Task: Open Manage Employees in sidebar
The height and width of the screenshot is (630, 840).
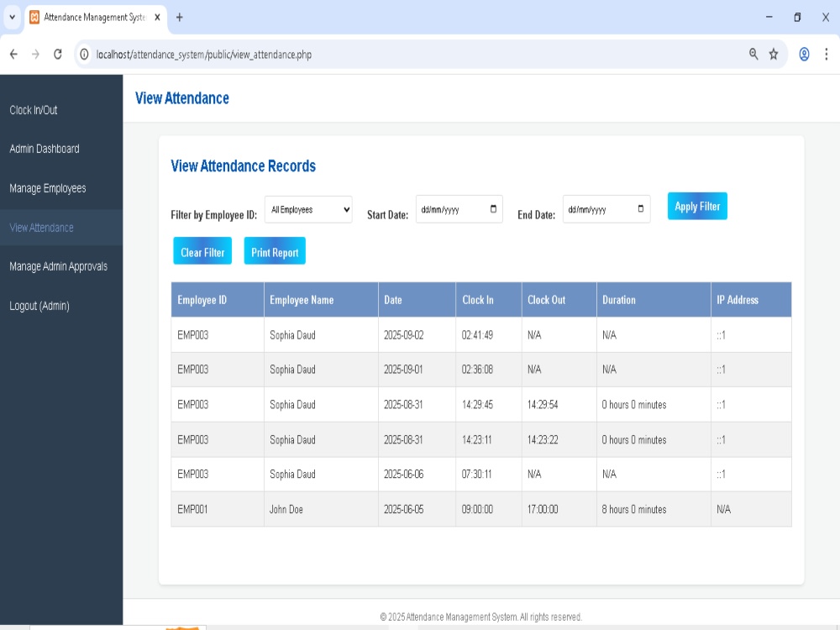Action: pyautogui.click(x=48, y=188)
